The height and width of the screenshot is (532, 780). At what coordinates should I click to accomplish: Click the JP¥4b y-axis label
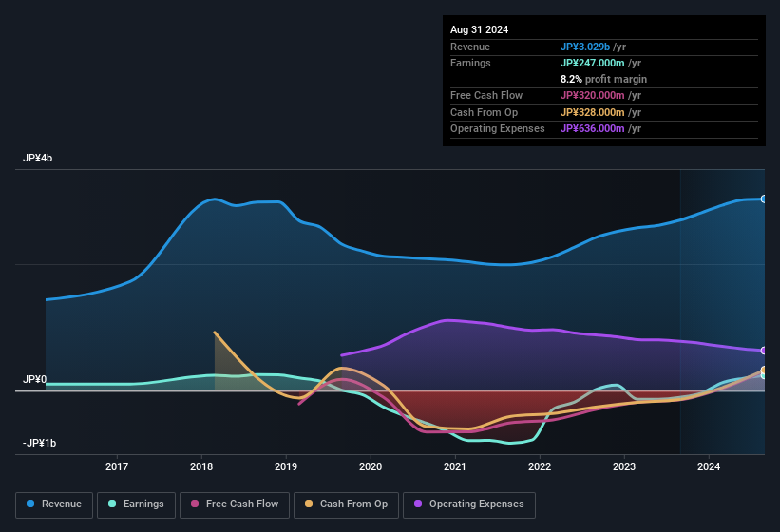38,159
